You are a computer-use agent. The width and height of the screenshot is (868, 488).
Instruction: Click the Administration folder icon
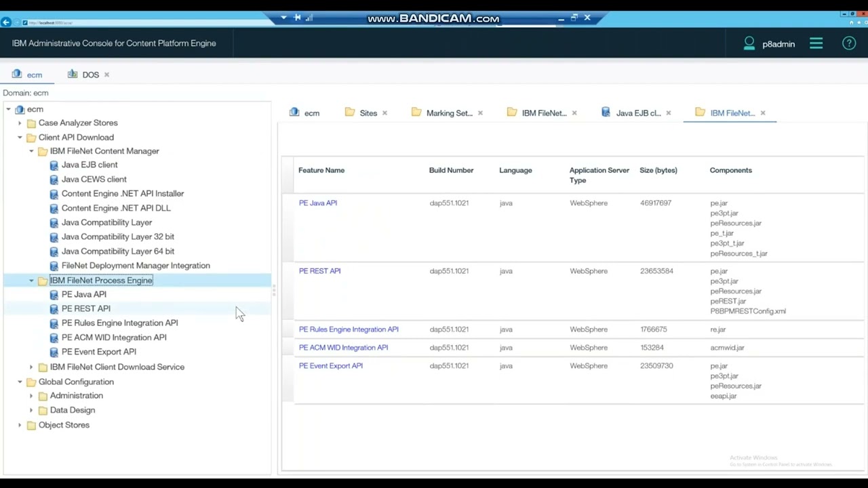point(43,396)
